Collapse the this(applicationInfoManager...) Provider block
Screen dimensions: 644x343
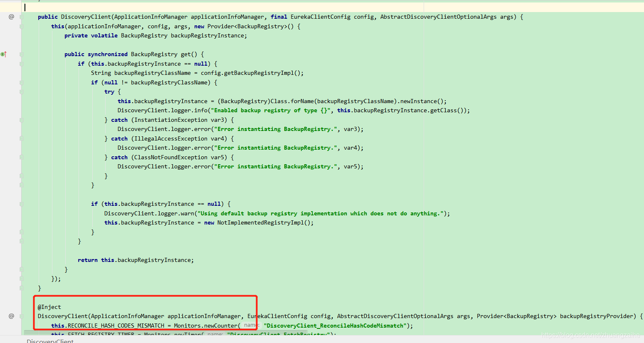[x=21, y=26]
